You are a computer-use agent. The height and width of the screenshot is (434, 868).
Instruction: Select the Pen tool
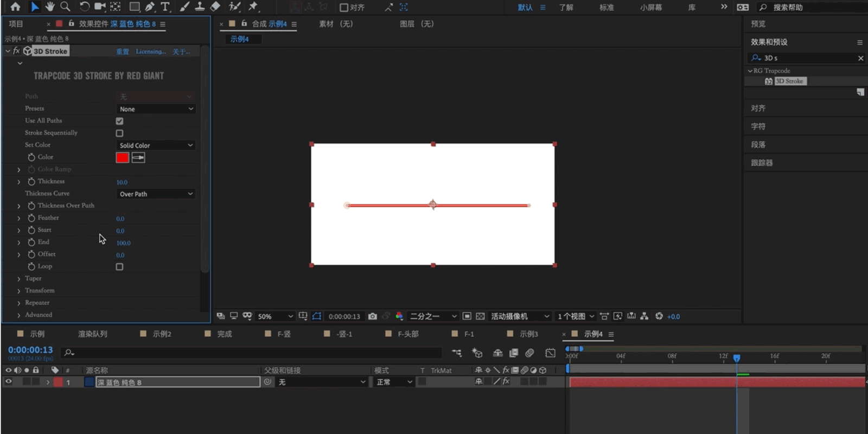[x=150, y=7]
